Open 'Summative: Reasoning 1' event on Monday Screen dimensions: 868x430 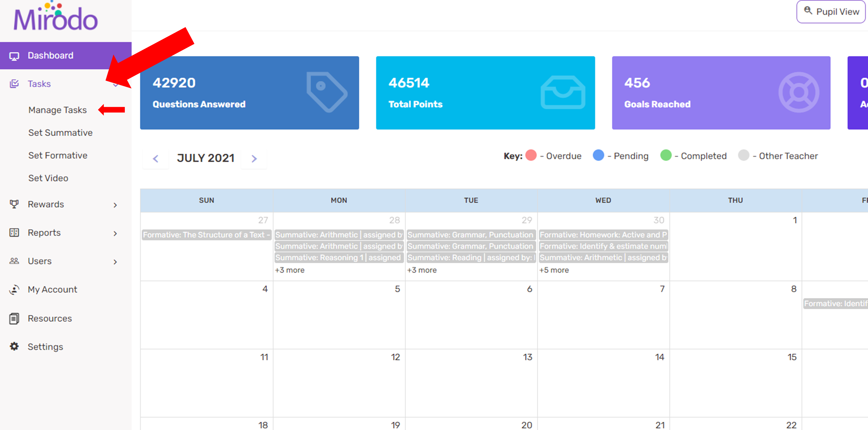coord(339,258)
